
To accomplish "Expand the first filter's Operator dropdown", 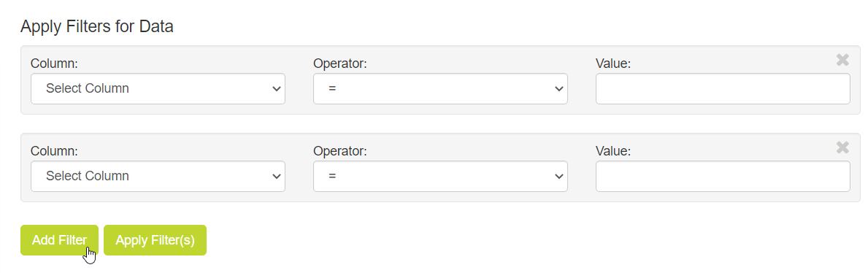I will tap(440, 88).
